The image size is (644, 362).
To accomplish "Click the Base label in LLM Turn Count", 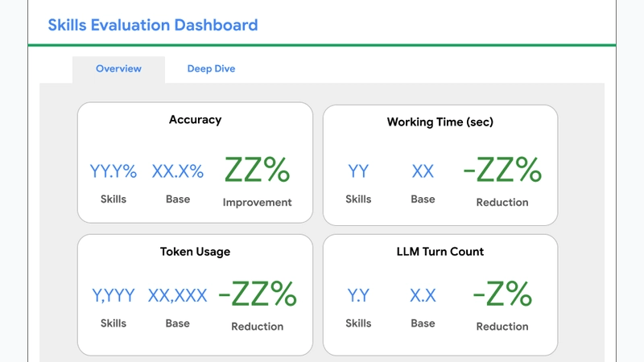I will tap(423, 323).
